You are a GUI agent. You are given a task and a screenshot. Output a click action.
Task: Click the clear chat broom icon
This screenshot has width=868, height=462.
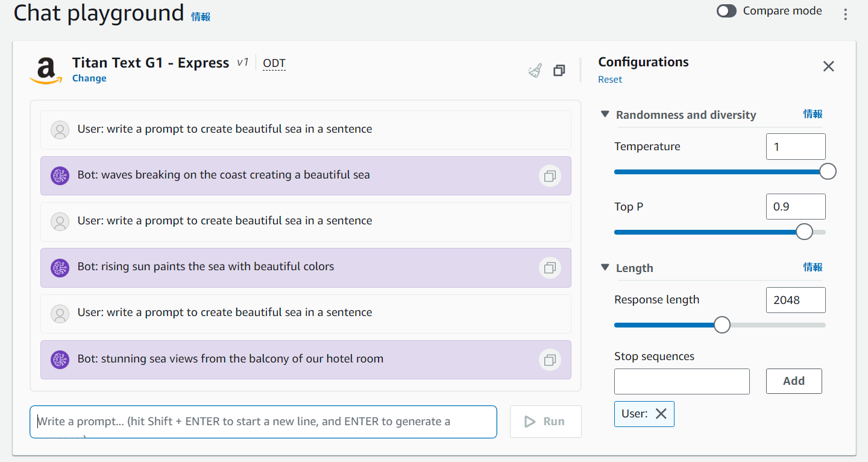pos(535,71)
